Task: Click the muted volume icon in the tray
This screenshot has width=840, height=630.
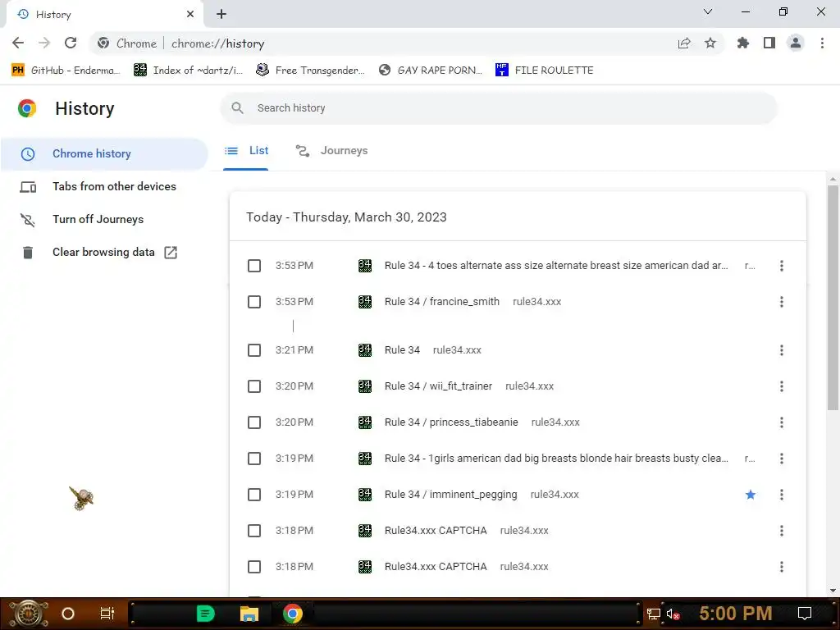Action: [x=673, y=614]
